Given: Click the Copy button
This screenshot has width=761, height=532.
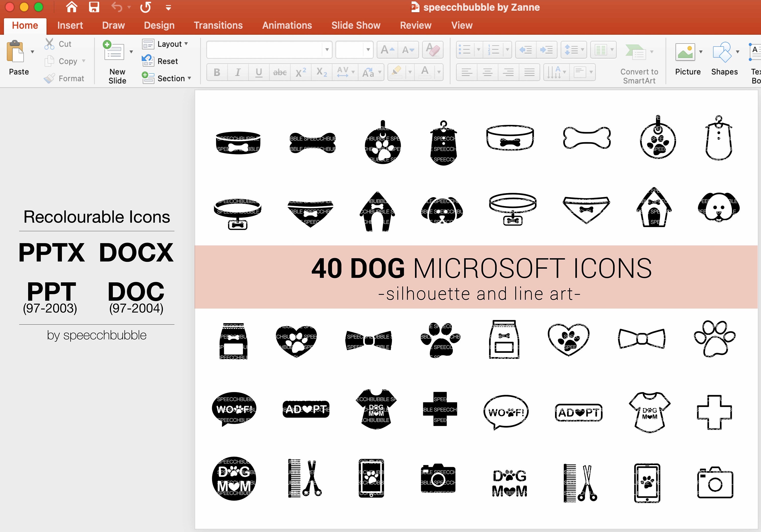Looking at the screenshot, I should pyautogui.click(x=49, y=61).
